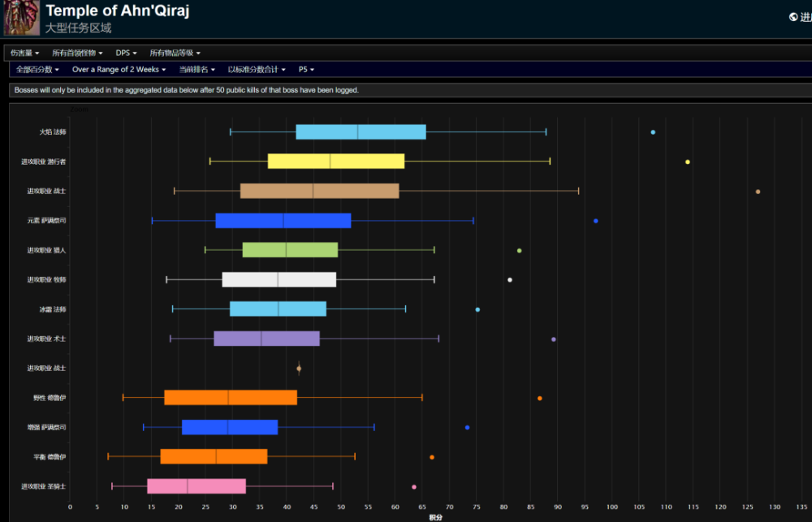This screenshot has width=812, height=522.
Task: Click the tan warrior outlier dot near 127
Action: coord(758,192)
